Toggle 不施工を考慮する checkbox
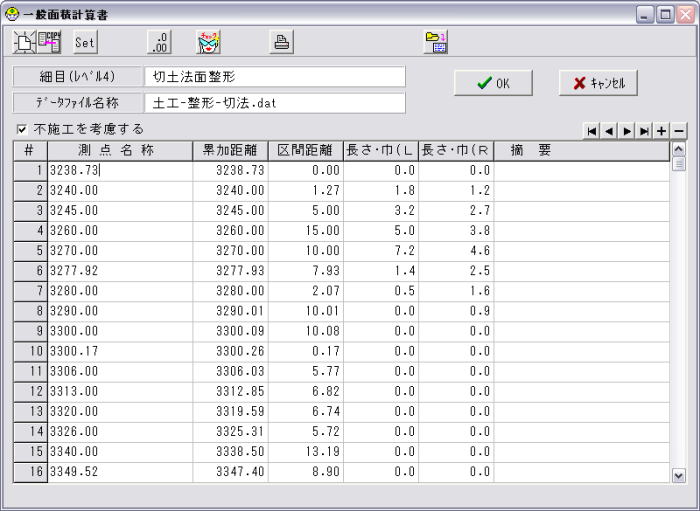Image resolution: width=700 pixels, height=511 pixels. (21, 129)
